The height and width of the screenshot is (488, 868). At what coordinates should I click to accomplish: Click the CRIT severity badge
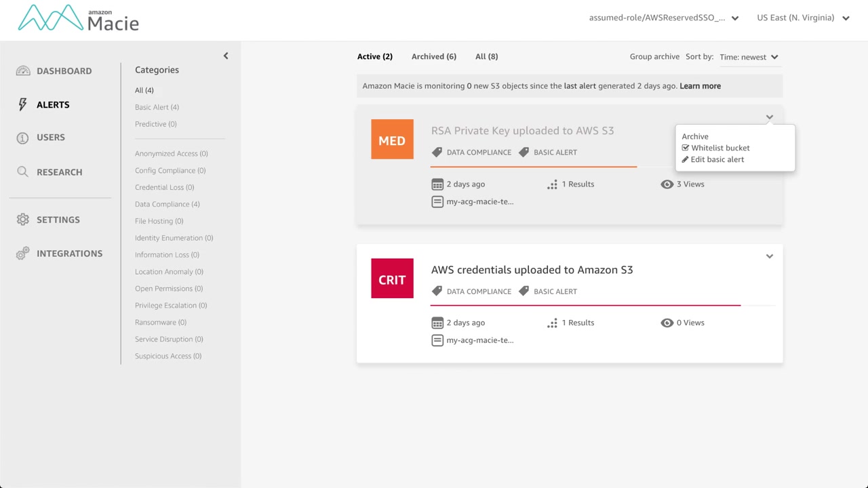(x=392, y=279)
